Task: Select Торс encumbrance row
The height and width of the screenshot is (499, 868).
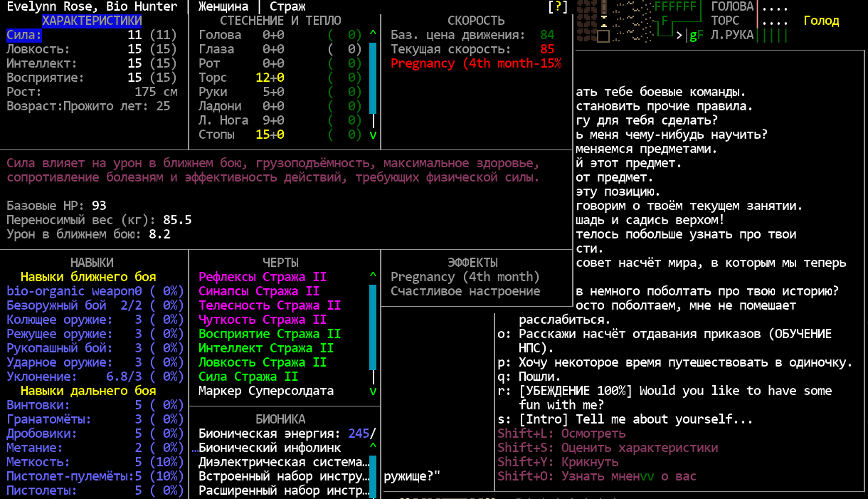Action: pos(280,78)
